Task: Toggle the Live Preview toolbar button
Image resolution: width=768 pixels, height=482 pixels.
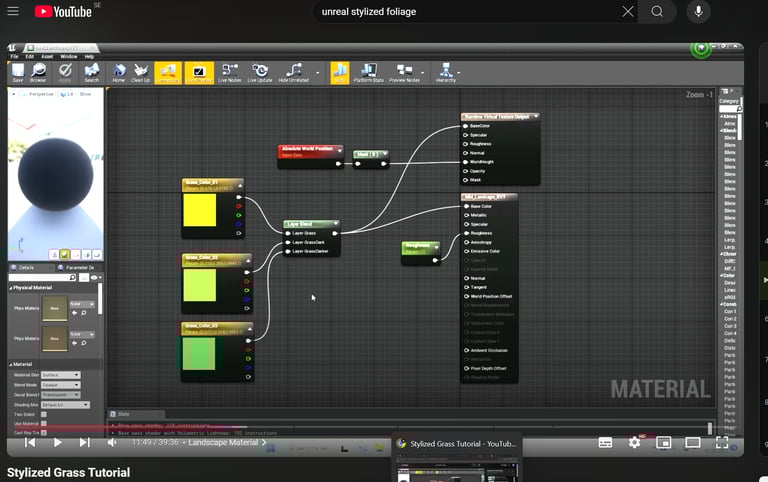Action: pyautogui.click(x=199, y=72)
